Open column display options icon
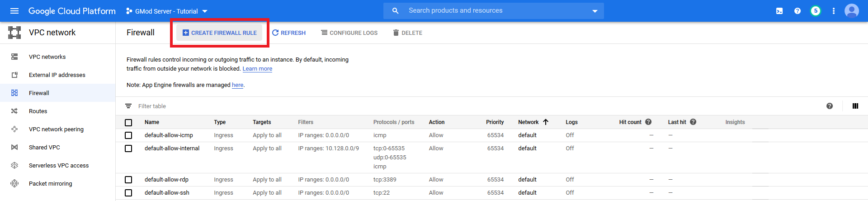 click(855, 106)
